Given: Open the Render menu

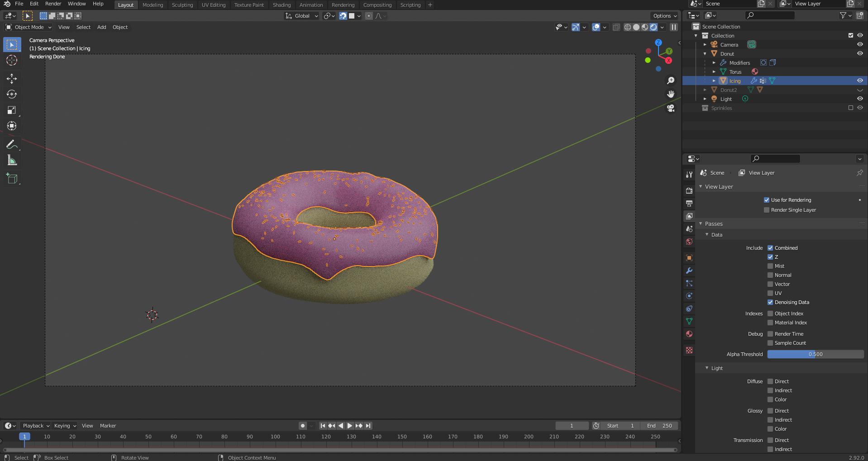Looking at the screenshot, I should (x=53, y=4).
